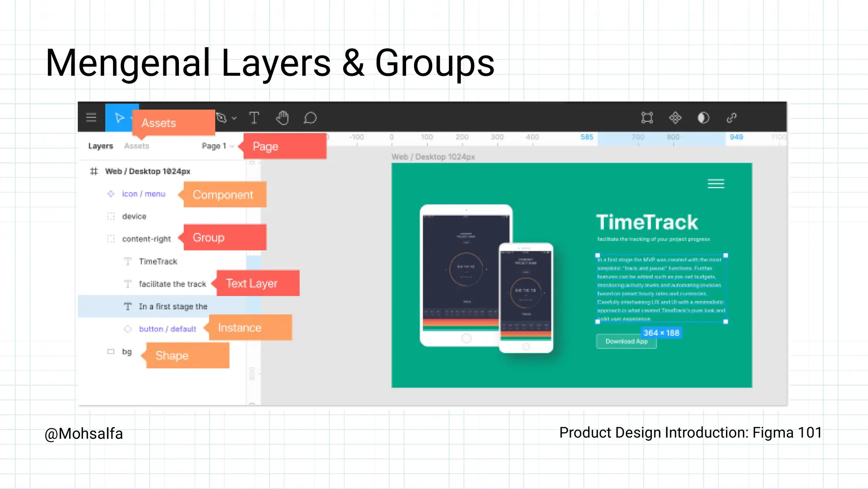Select the device group layer

[x=134, y=216]
